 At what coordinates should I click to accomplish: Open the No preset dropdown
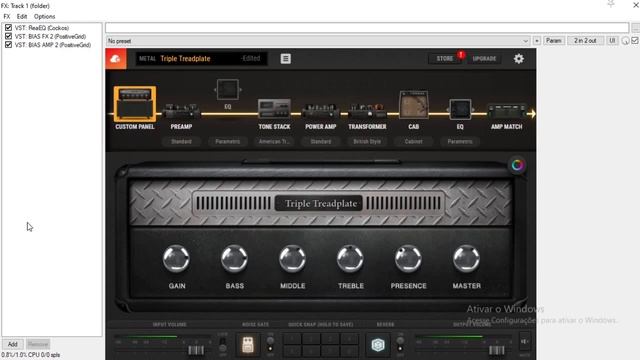click(318, 41)
